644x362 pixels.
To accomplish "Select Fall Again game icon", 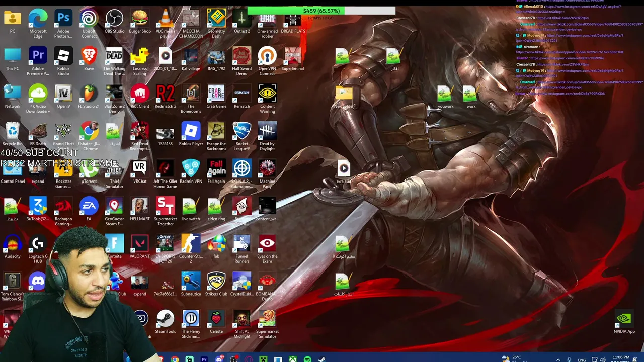I will pyautogui.click(x=216, y=171).
